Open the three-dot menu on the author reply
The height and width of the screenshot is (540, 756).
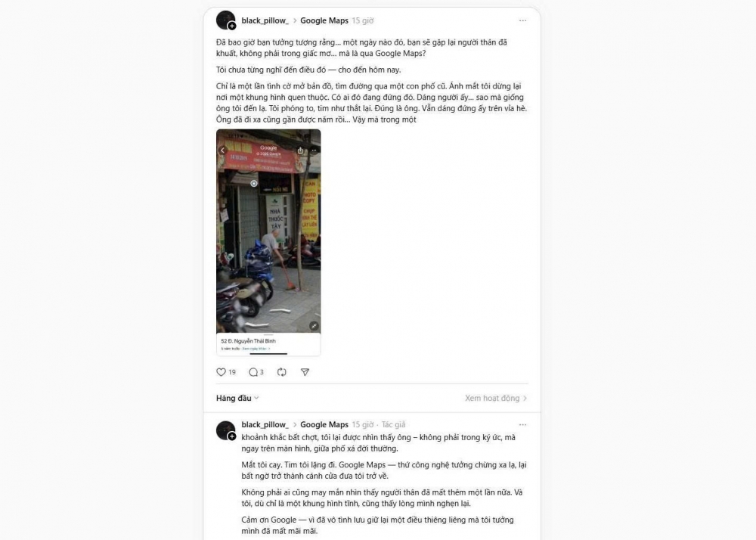[522, 425]
